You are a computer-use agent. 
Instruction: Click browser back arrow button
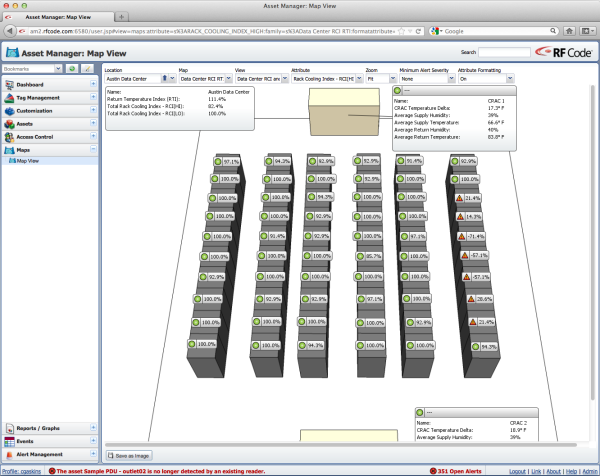point(10,31)
